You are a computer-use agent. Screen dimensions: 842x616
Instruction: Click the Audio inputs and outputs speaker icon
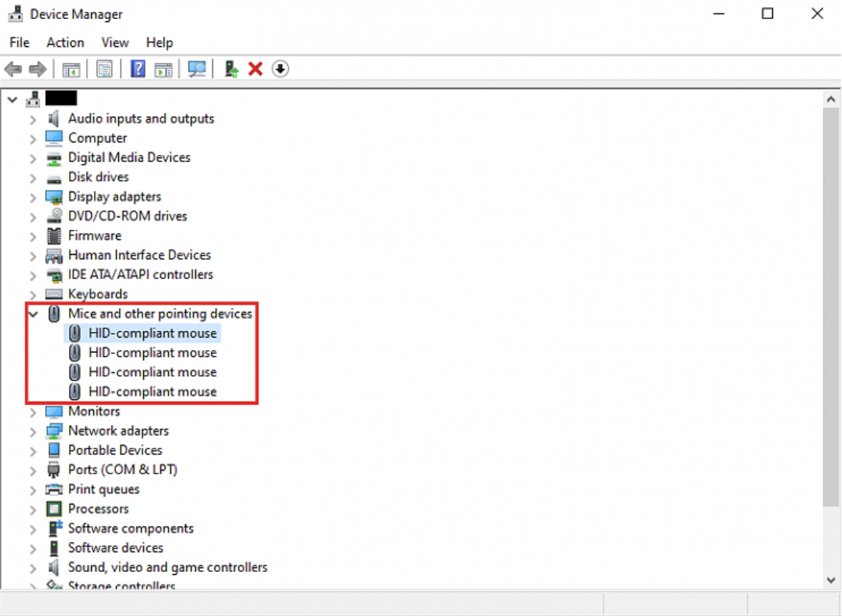54,119
